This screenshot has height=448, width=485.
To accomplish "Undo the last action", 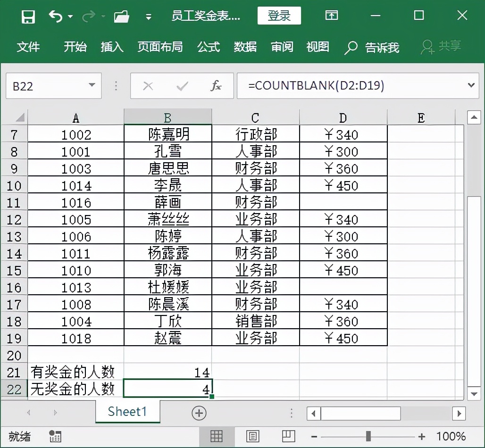I will [x=55, y=16].
